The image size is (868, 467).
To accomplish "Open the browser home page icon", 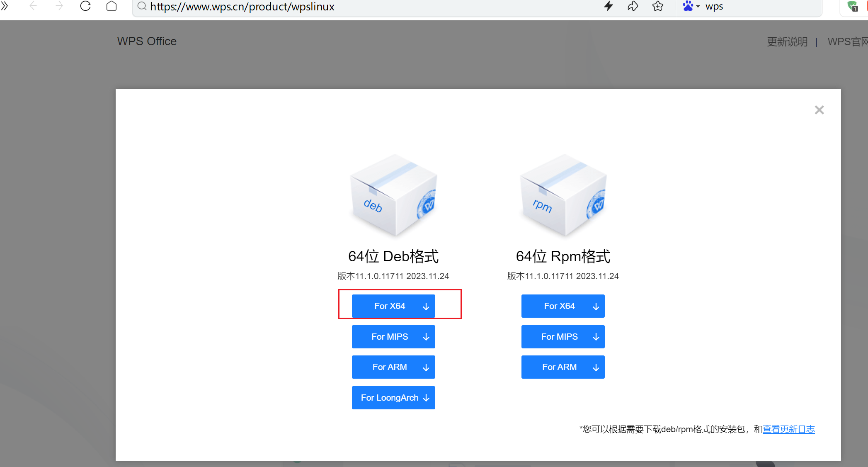I will tap(112, 6).
